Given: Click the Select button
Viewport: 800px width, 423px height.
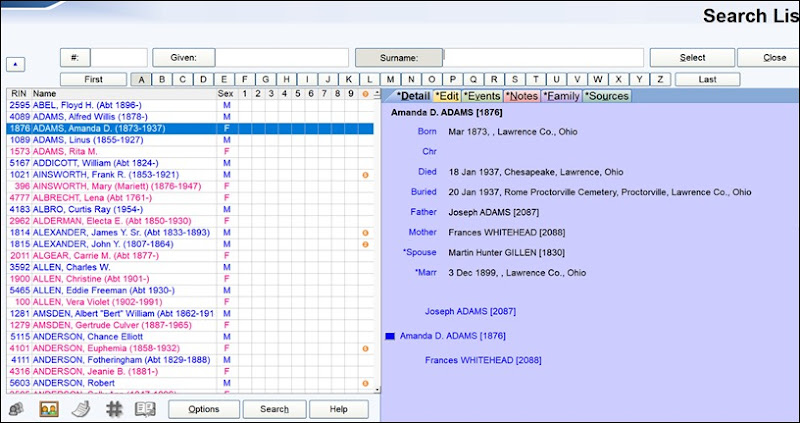Looking at the screenshot, I should click(692, 58).
